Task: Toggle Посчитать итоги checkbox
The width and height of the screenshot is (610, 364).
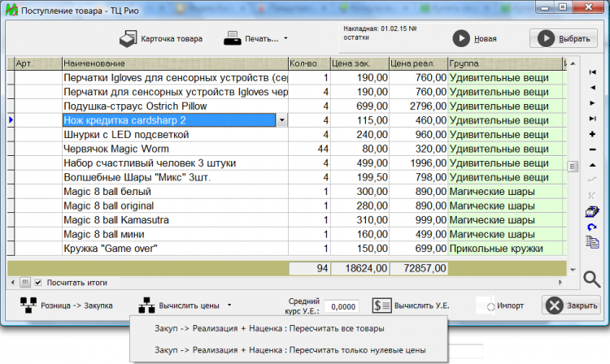Action: coord(38,283)
